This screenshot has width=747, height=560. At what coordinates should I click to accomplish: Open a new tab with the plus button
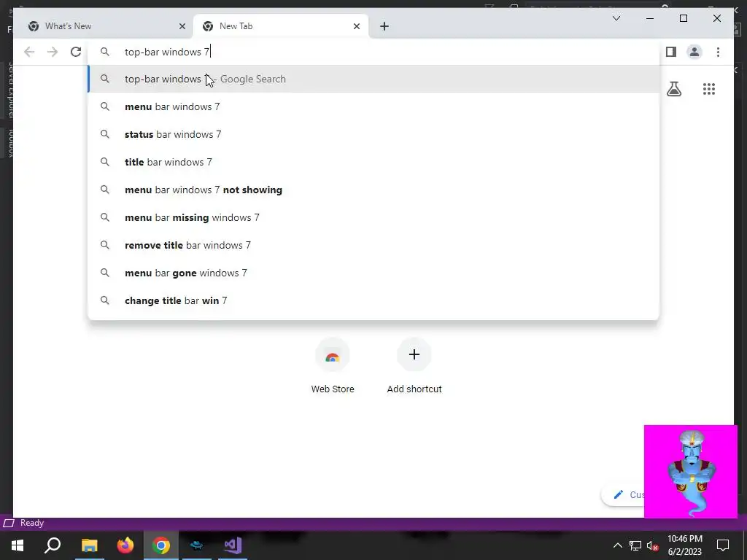click(384, 26)
